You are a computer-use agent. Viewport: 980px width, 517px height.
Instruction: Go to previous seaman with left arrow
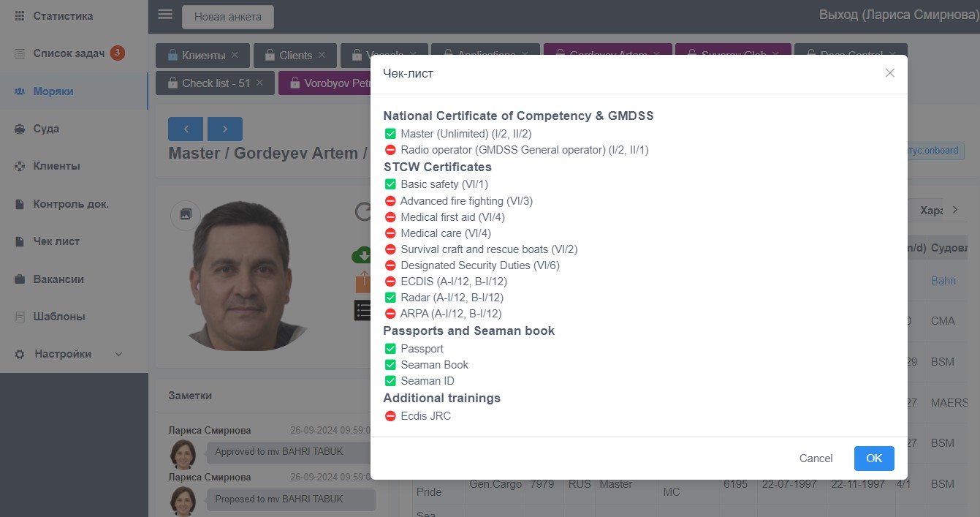click(x=186, y=129)
